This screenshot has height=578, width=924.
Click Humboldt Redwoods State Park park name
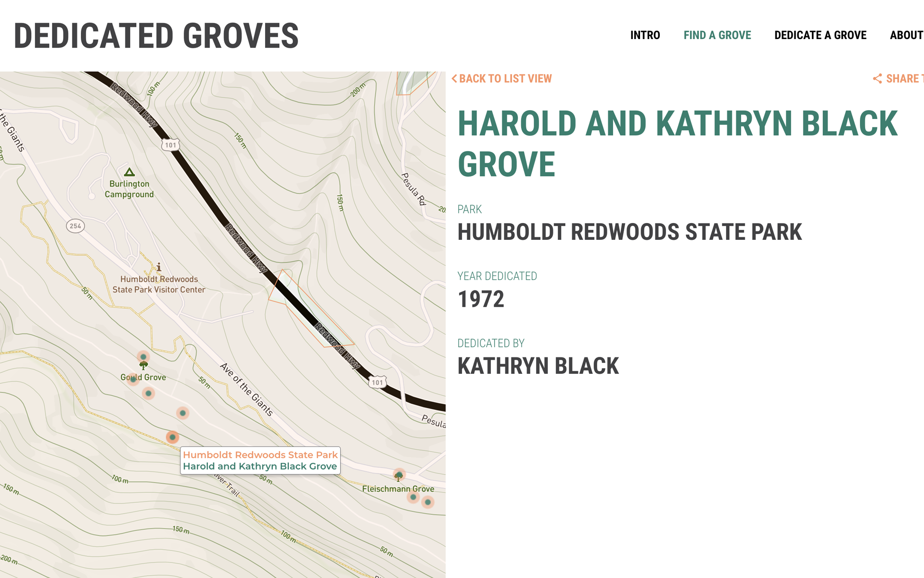[x=629, y=232]
